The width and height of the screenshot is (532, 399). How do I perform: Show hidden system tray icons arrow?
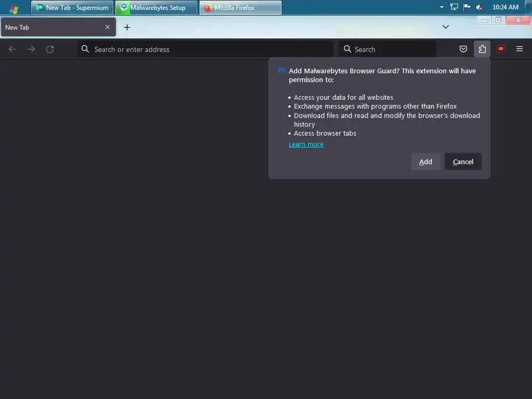point(442,7)
